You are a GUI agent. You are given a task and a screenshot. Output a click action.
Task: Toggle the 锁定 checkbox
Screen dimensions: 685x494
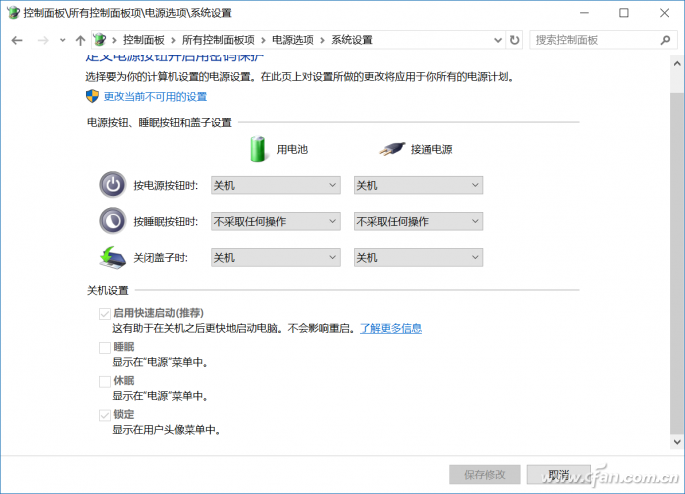(104, 415)
